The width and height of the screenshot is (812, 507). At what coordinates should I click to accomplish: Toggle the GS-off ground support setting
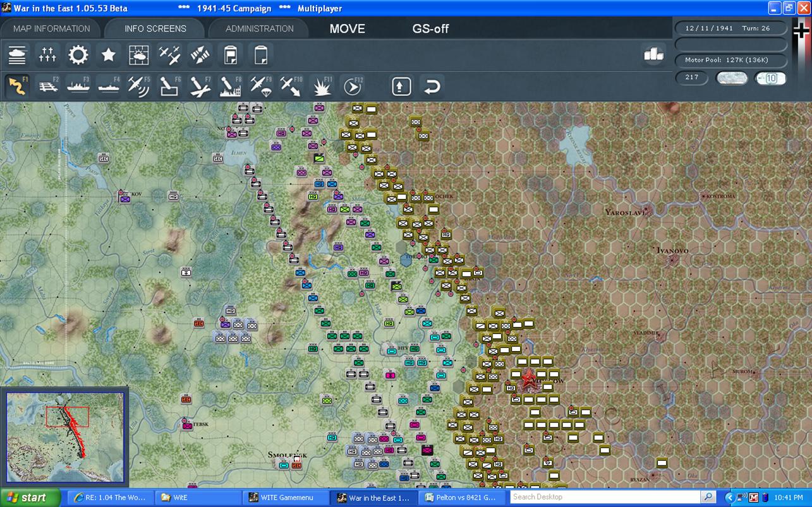(431, 28)
